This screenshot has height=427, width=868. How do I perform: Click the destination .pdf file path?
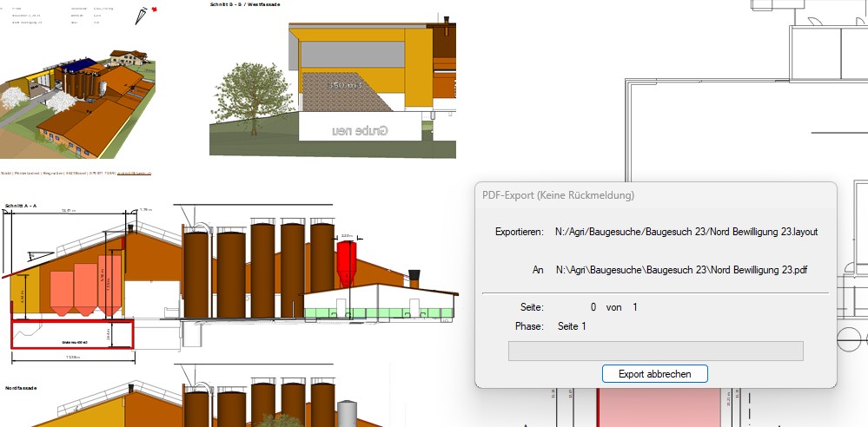pyautogui.click(x=682, y=270)
